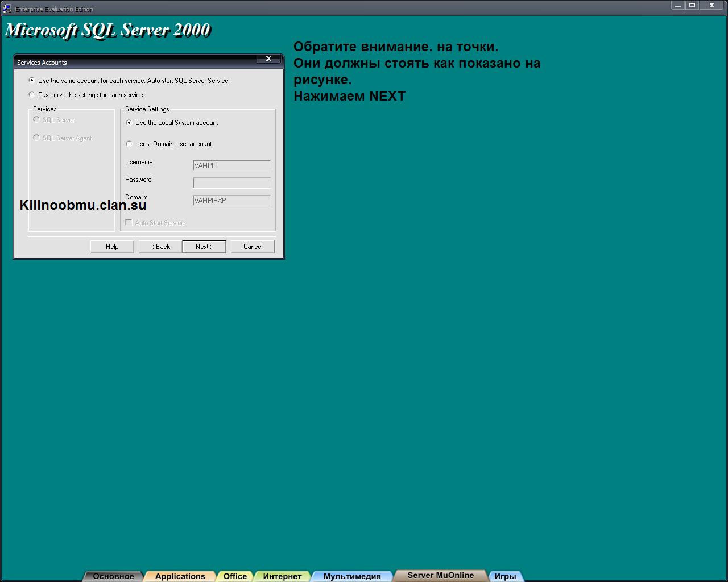Viewport: 728px width, 582px height.
Task: Click the Help button
Action: coord(112,247)
